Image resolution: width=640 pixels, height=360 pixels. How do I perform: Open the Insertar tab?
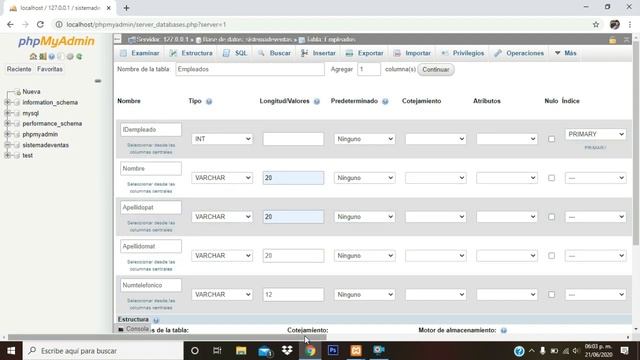click(x=318, y=53)
